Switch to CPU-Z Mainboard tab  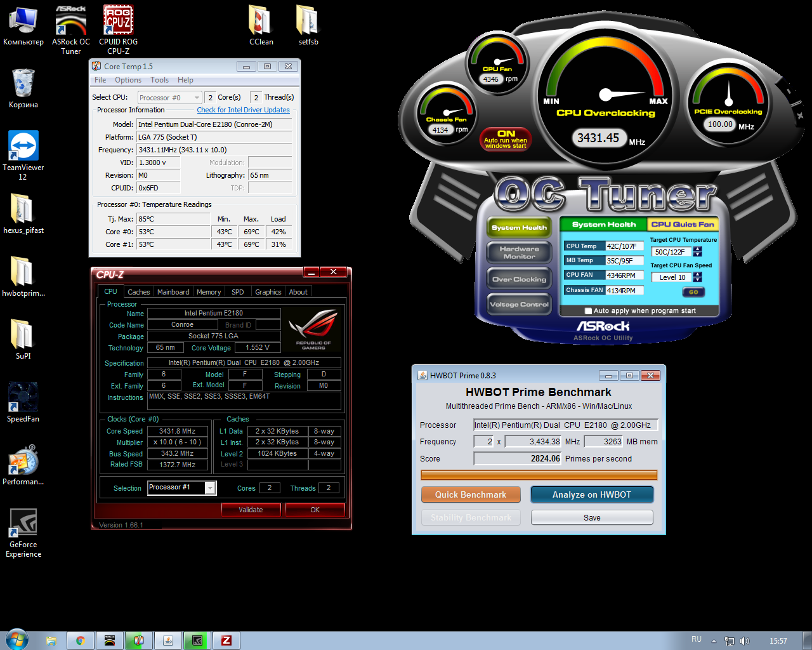173,292
